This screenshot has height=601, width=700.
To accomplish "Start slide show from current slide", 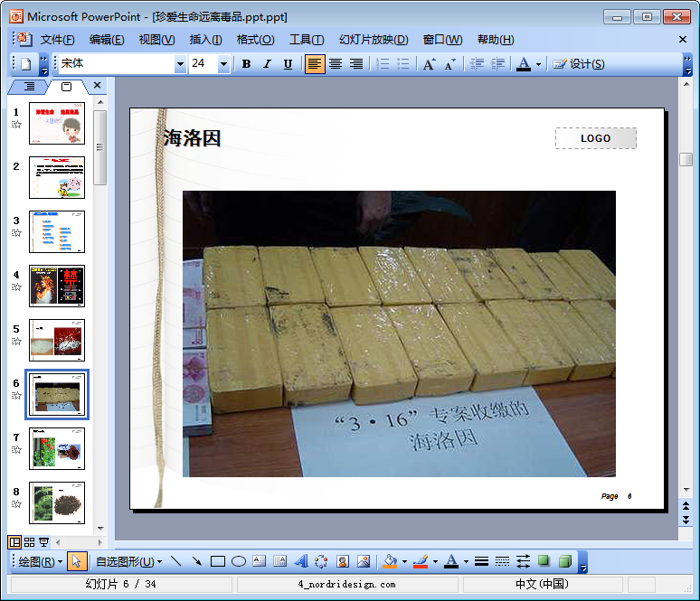I will point(43,542).
